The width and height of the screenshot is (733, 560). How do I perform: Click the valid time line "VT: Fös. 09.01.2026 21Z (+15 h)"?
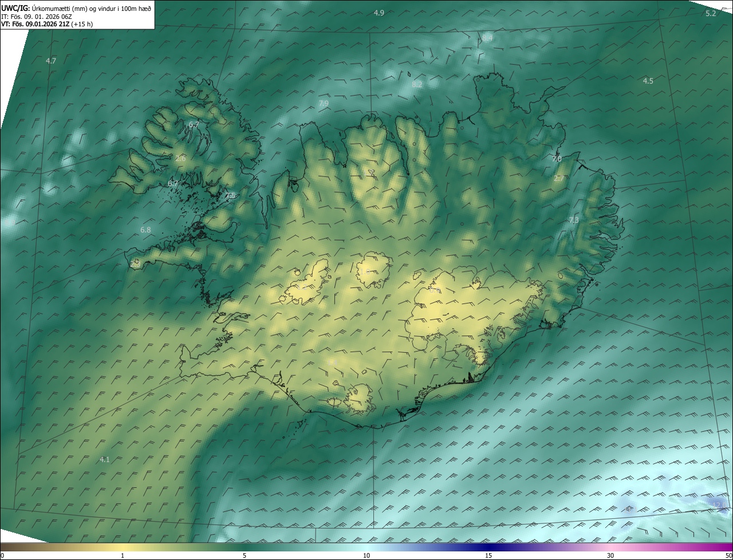click(x=47, y=24)
